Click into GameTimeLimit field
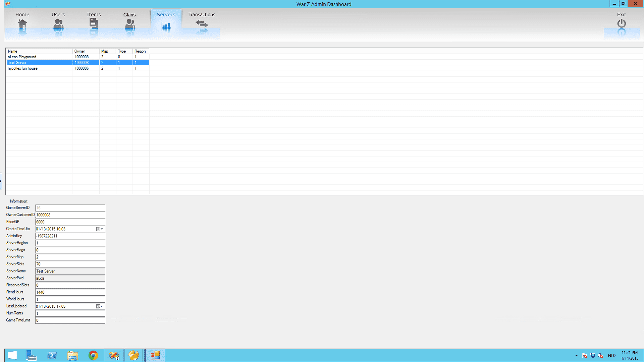Image resolution: width=644 pixels, height=362 pixels. click(70, 320)
